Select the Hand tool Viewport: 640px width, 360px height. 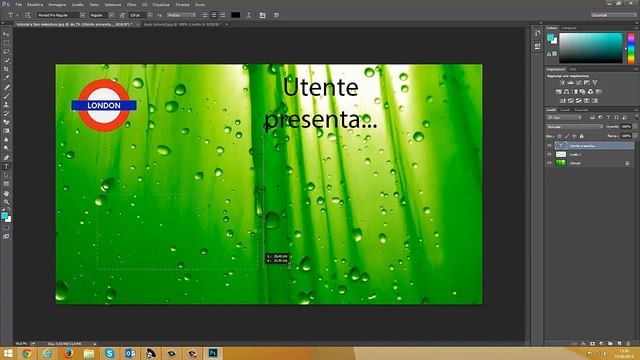(6, 193)
